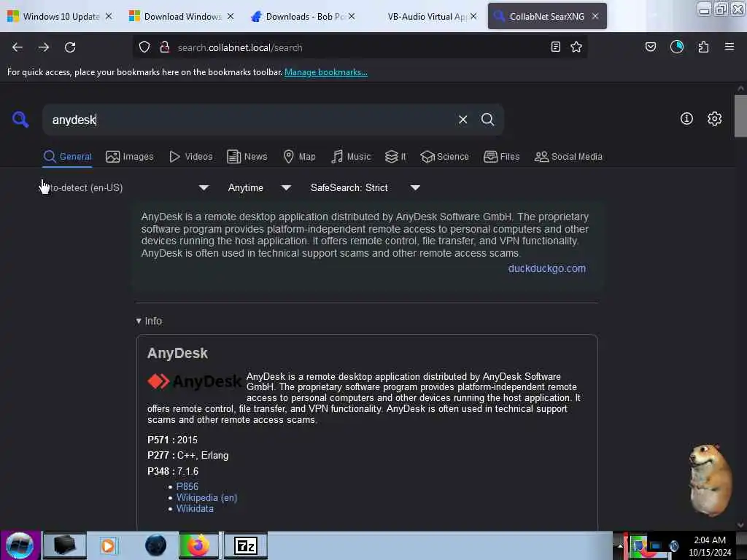The image size is (747, 560).
Task: Switch to Images search category
Action: [x=130, y=157]
